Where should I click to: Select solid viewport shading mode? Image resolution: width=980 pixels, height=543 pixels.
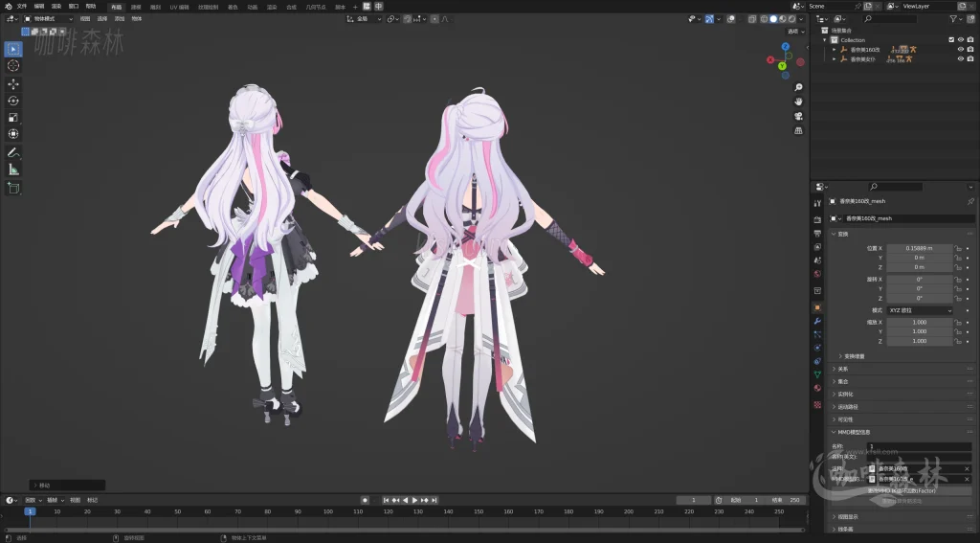tap(773, 19)
